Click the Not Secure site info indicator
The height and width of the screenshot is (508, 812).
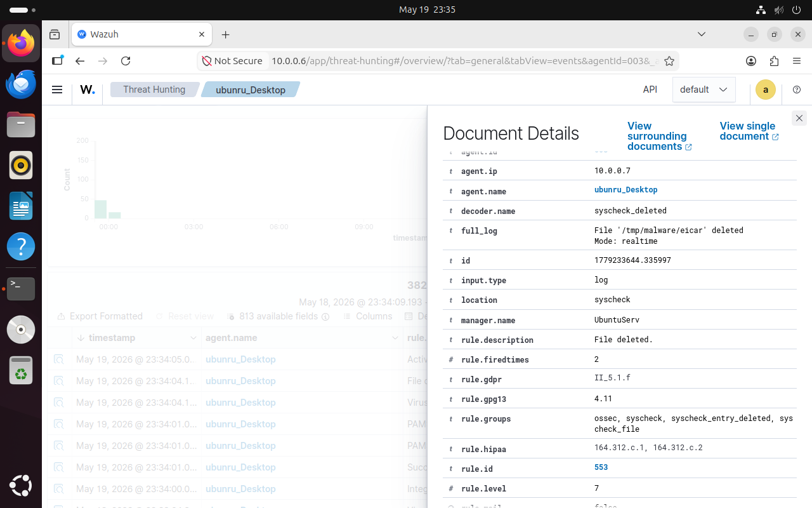(232, 61)
